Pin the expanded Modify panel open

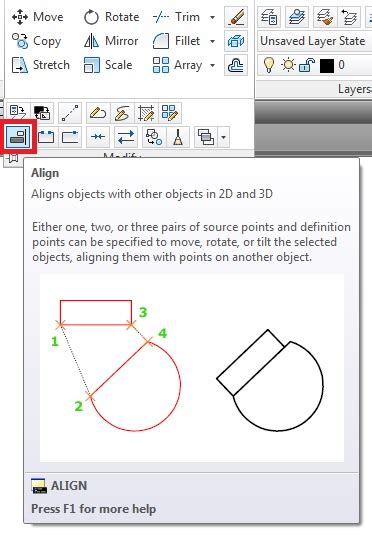(13, 158)
